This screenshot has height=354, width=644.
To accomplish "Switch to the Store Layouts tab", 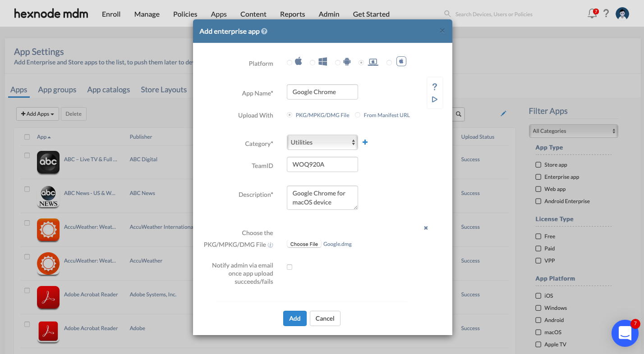I will [x=164, y=90].
